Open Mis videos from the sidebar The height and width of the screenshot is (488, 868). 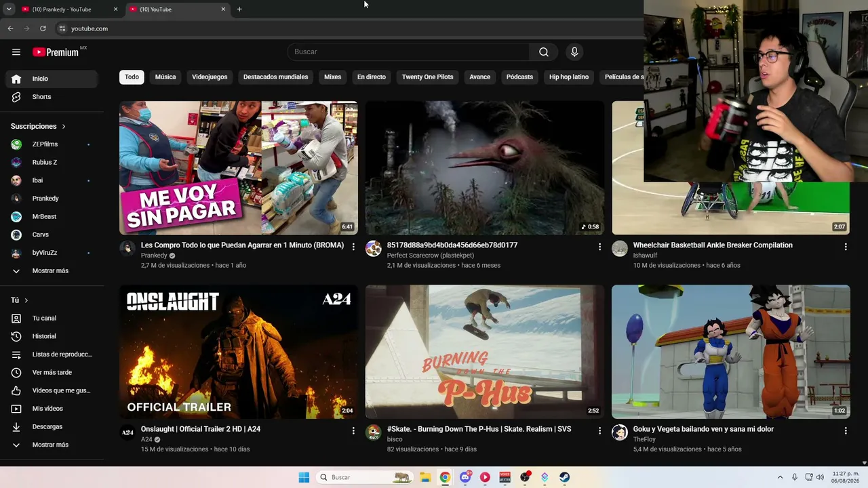(x=52, y=409)
